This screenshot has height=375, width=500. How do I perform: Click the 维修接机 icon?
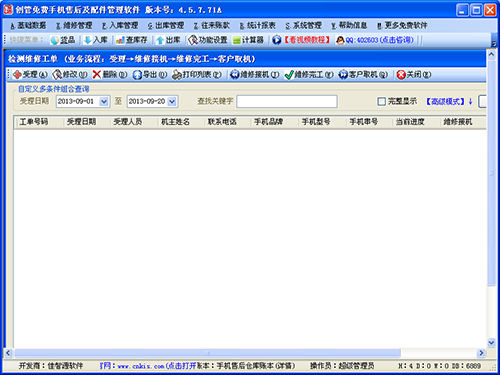235,75
